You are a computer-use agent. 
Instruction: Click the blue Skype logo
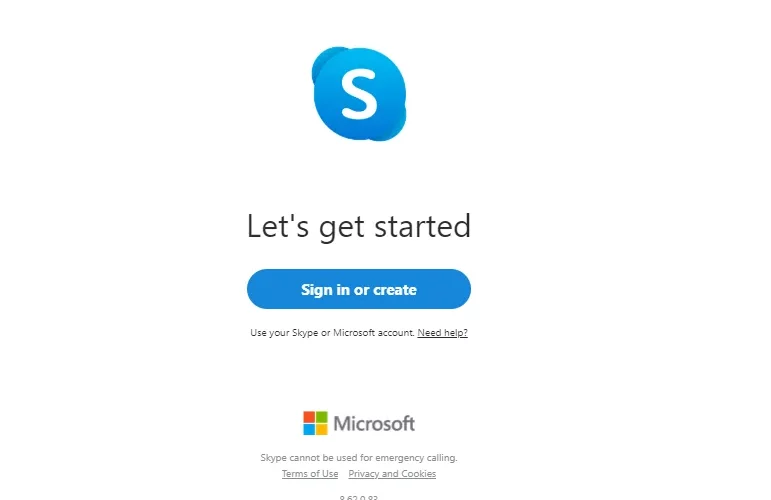tap(359, 93)
